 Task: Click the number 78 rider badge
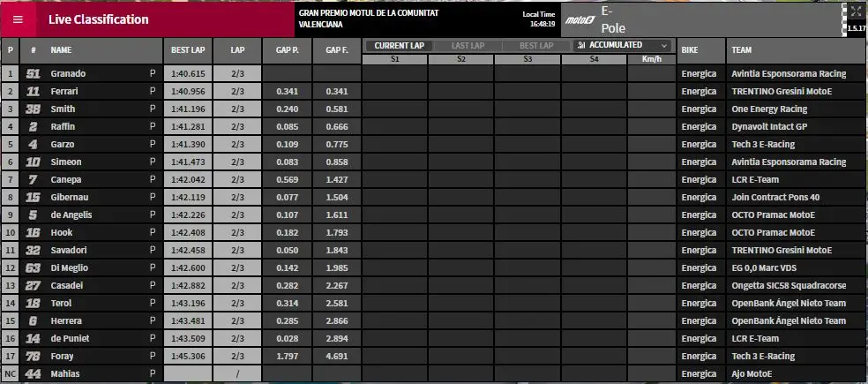click(x=34, y=357)
